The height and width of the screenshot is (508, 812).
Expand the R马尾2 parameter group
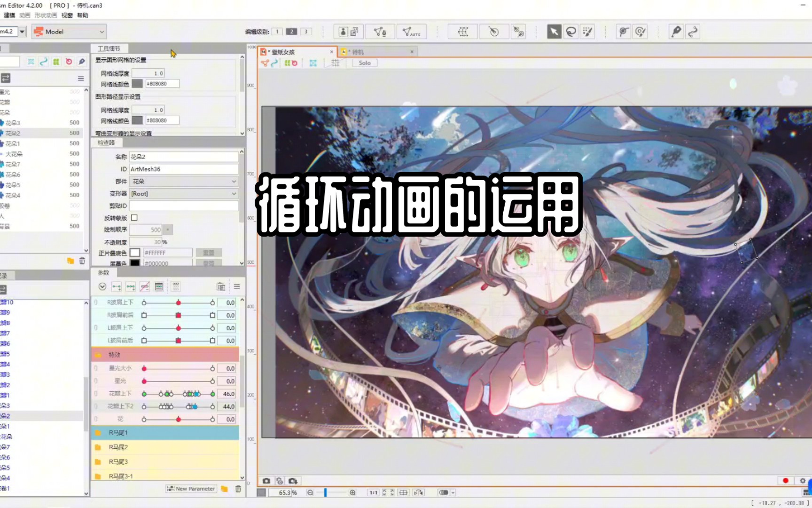click(98, 447)
